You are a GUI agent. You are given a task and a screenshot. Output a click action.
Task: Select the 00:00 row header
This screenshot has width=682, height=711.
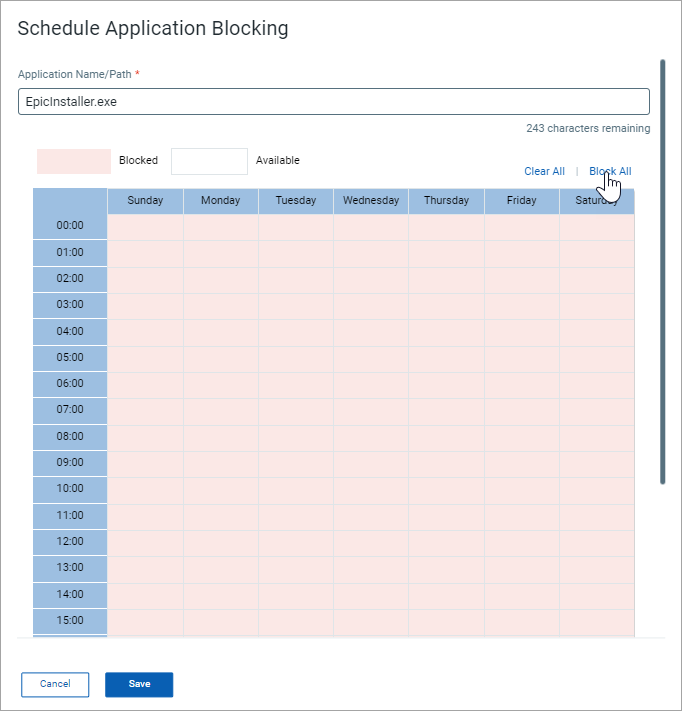pyautogui.click(x=70, y=225)
